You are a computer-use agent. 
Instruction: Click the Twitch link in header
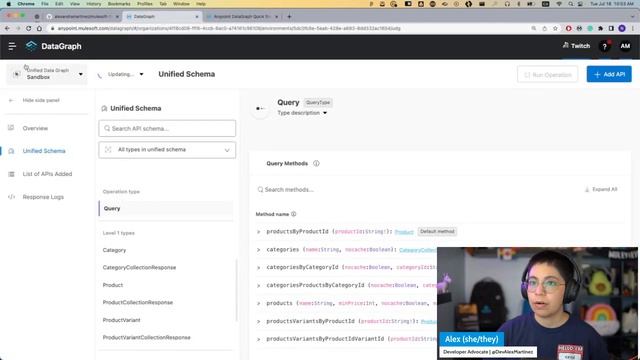pos(576,46)
